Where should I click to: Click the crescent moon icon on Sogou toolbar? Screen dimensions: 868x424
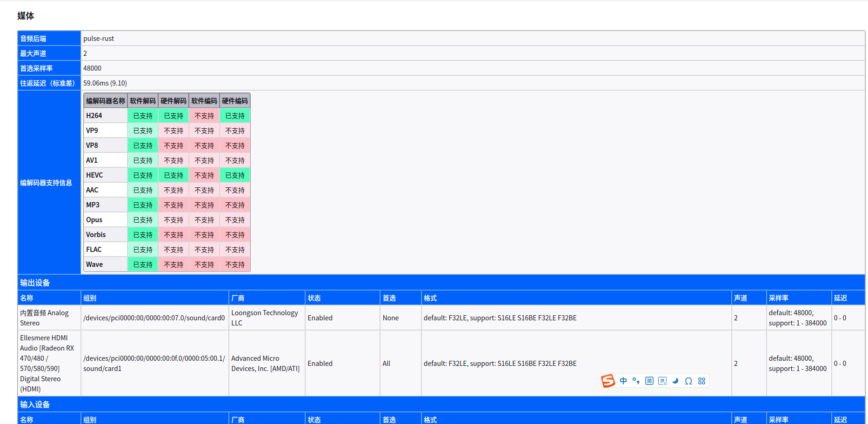point(675,381)
